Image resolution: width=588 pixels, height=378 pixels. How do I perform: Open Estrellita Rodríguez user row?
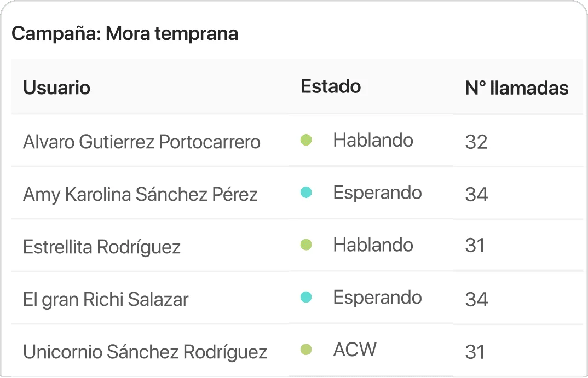point(102,247)
